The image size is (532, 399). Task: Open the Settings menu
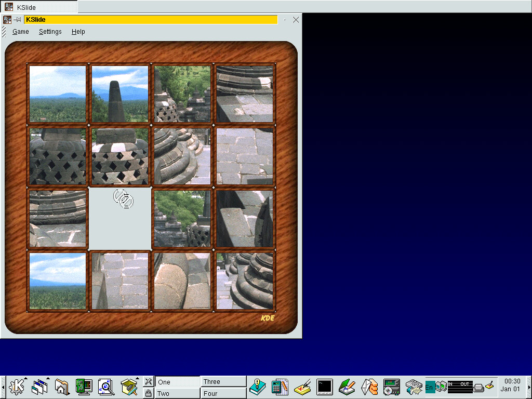coord(50,32)
